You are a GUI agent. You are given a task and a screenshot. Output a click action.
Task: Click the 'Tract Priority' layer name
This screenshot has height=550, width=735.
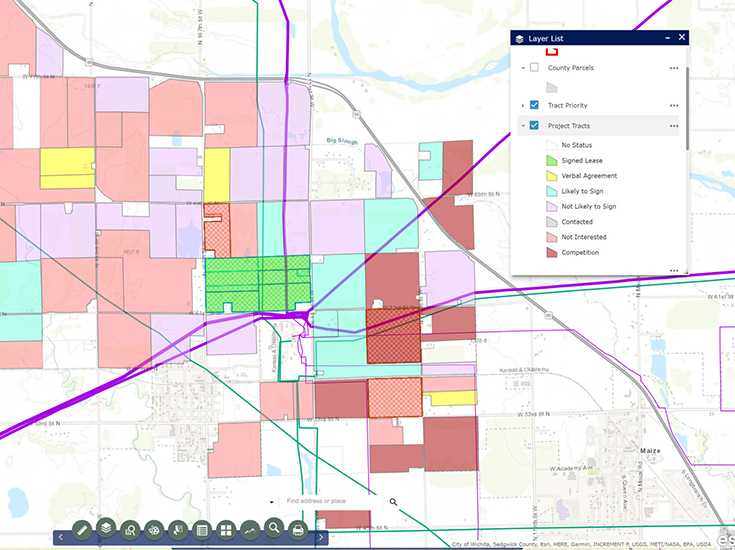pyautogui.click(x=568, y=105)
